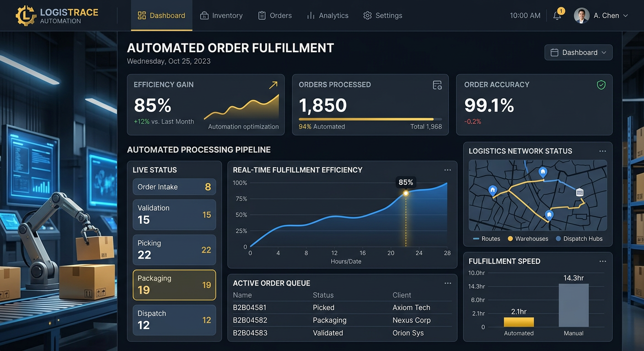
Task: Click the Settings gear icon
Action: click(x=367, y=16)
